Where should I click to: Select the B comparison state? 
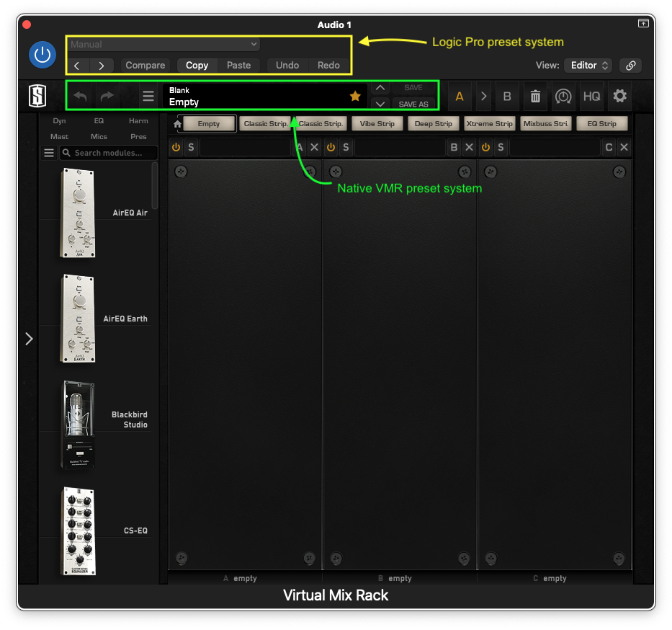pos(507,96)
